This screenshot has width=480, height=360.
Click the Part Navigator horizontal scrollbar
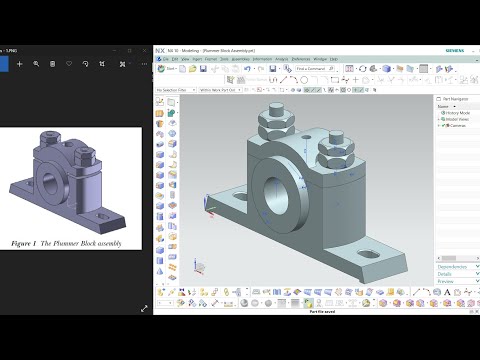click(x=458, y=258)
